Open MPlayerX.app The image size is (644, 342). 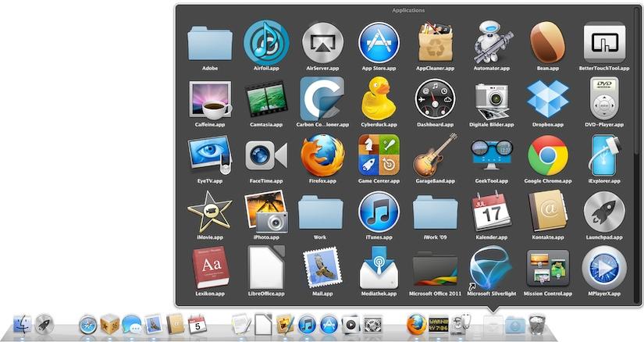[604, 269]
